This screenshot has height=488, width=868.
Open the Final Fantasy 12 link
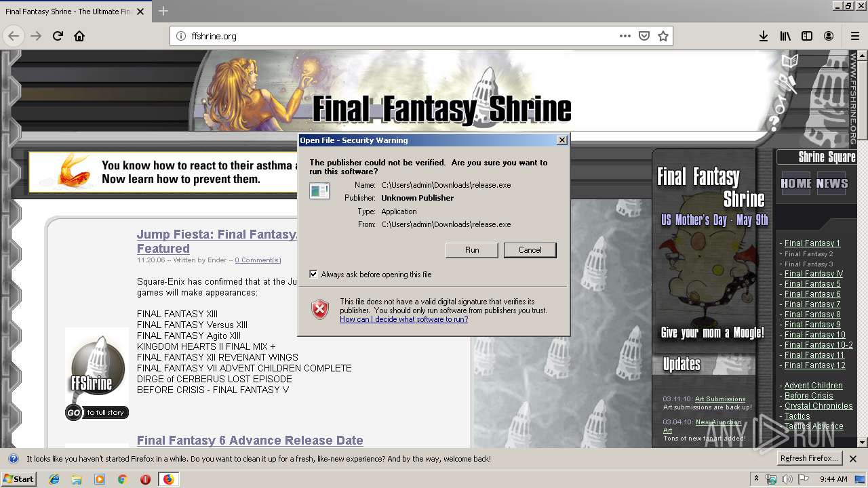pyautogui.click(x=815, y=365)
